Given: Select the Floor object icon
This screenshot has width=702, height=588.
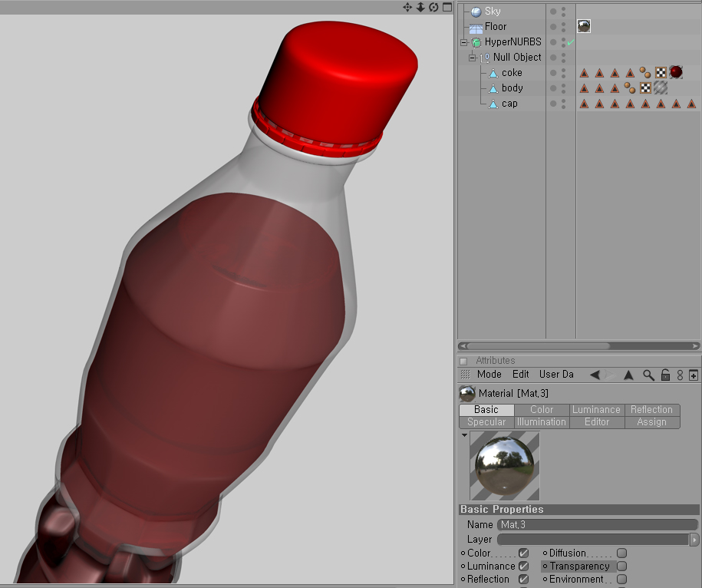Looking at the screenshot, I should [x=476, y=28].
